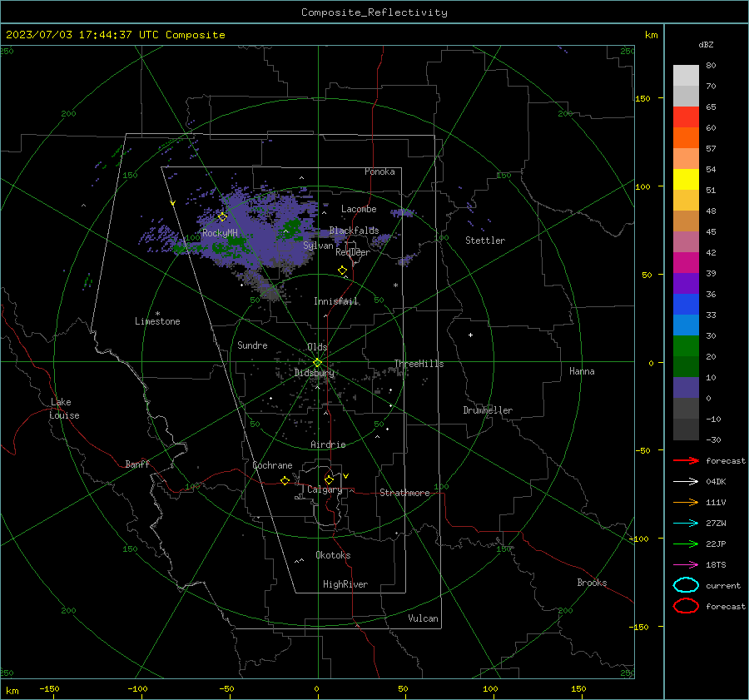Click the red 60-65 dBZ swatch
749x700 pixels.
coord(686,117)
